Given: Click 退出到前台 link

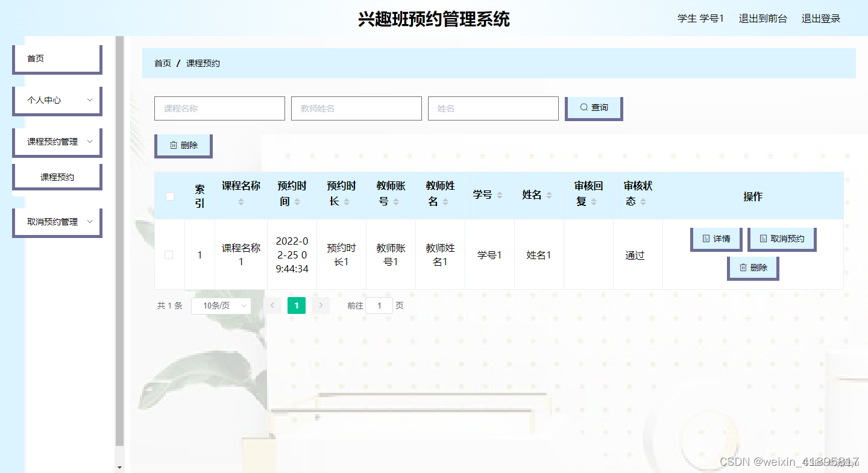Looking at the screenshot, I should pos(763,18).
